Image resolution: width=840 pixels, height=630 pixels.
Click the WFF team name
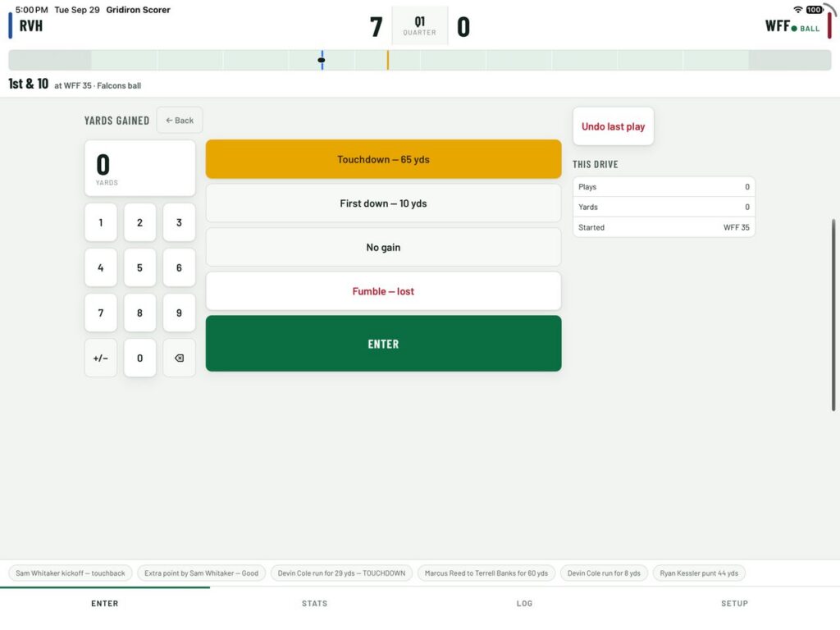[x=778, y=25]
